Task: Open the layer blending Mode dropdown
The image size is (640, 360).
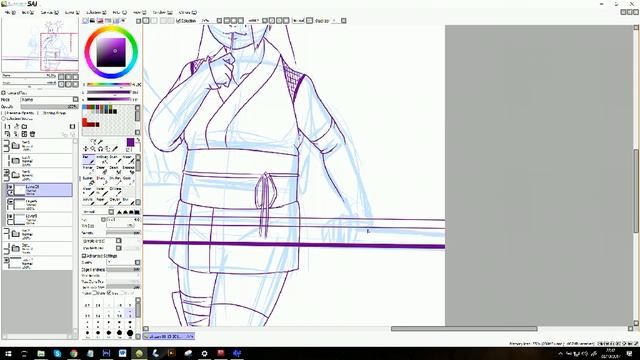Action: (49, 99)
